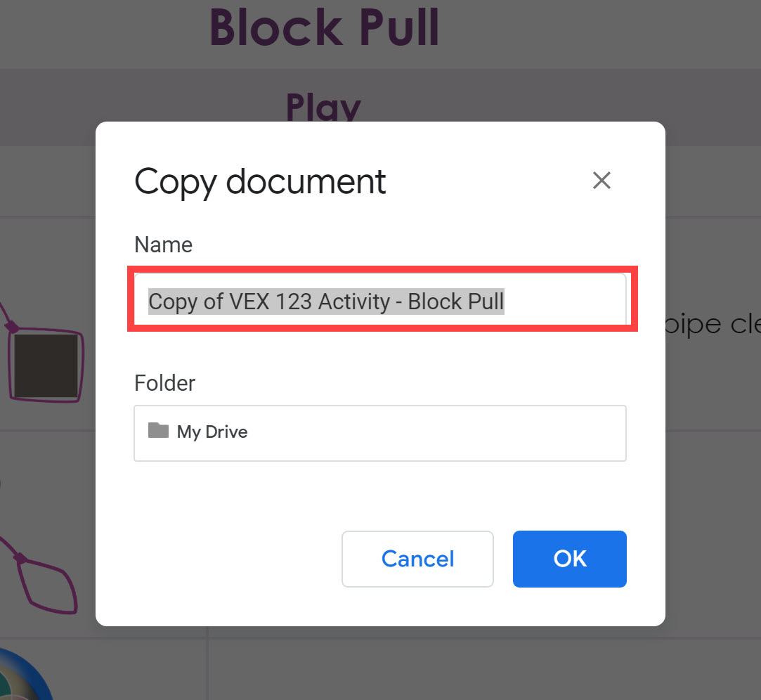Click the folder icon beside My Drive
This screenshot has height=700, width=761.
[x=160, y=432]
